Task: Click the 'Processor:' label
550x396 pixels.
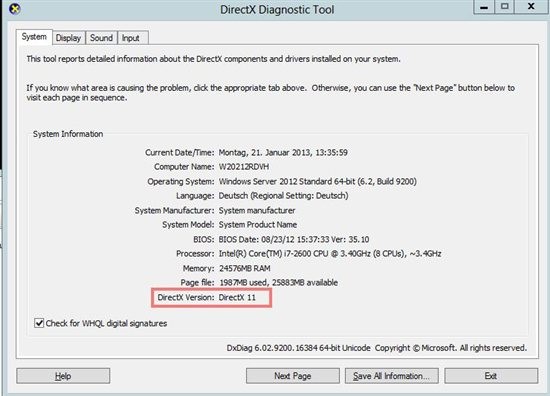Action: [195, 253]
